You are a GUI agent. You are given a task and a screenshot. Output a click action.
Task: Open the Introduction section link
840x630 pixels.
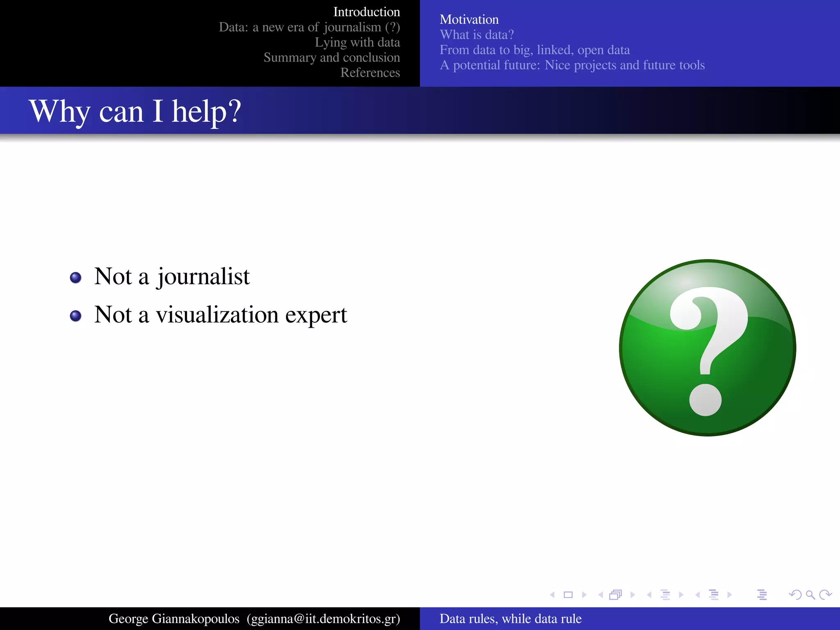tap(366, 12)
